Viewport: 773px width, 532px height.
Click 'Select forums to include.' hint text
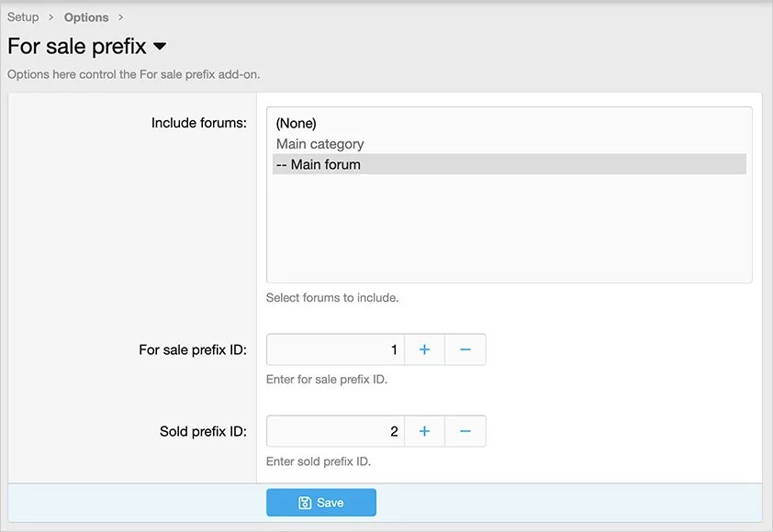pos(332,298)
